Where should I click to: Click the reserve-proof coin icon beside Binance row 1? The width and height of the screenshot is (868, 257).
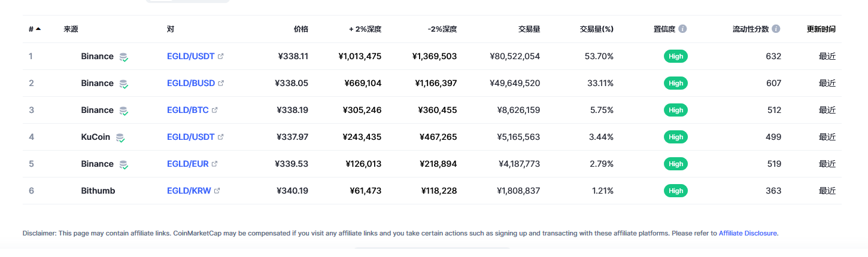point(123,57)
